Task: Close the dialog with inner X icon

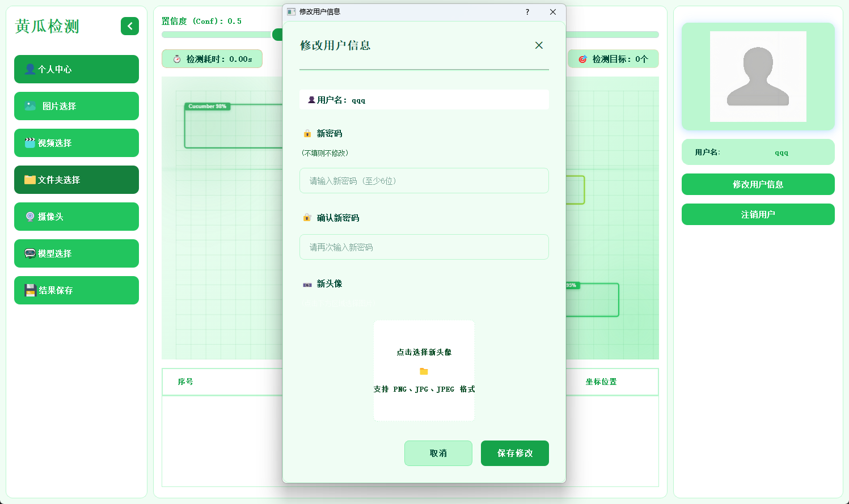Action: pyautogui.click(x=539, y=45)
